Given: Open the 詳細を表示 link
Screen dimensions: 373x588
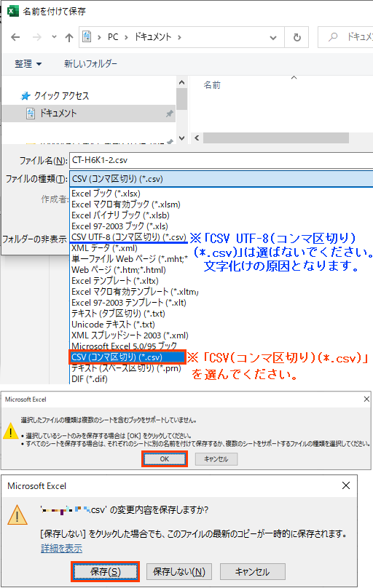Looking at the screenshot, I should 61,548.
